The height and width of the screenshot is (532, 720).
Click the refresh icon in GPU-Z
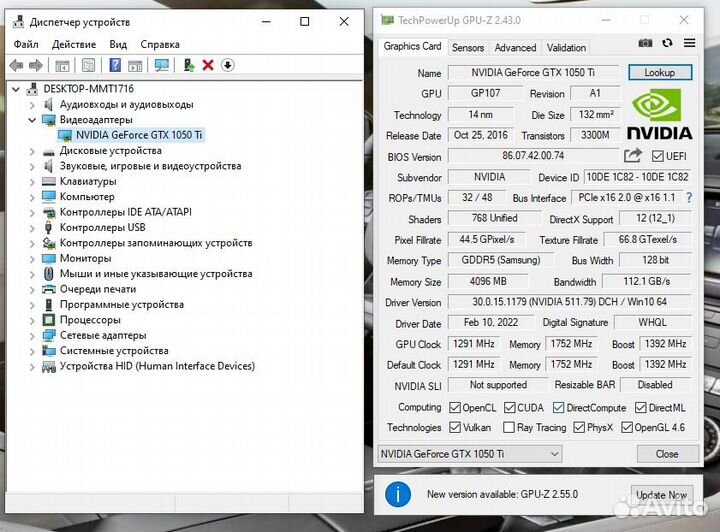click(666, 43)
